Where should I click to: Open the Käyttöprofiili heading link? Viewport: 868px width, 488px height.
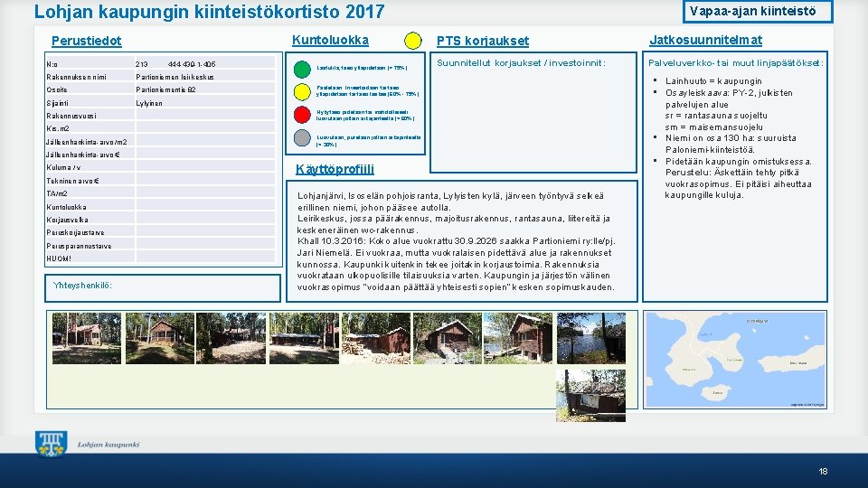pos(335,169)
